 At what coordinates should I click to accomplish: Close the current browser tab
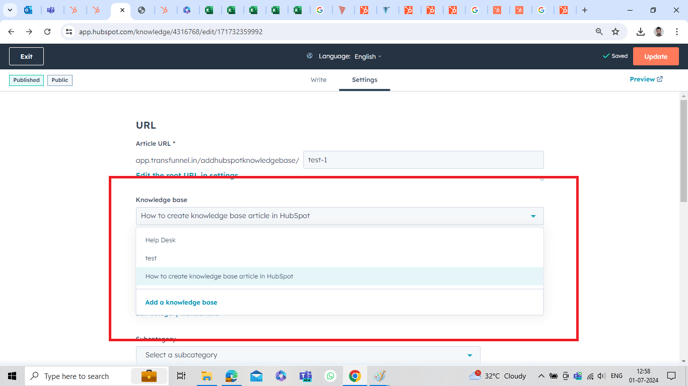pos(122,10)
